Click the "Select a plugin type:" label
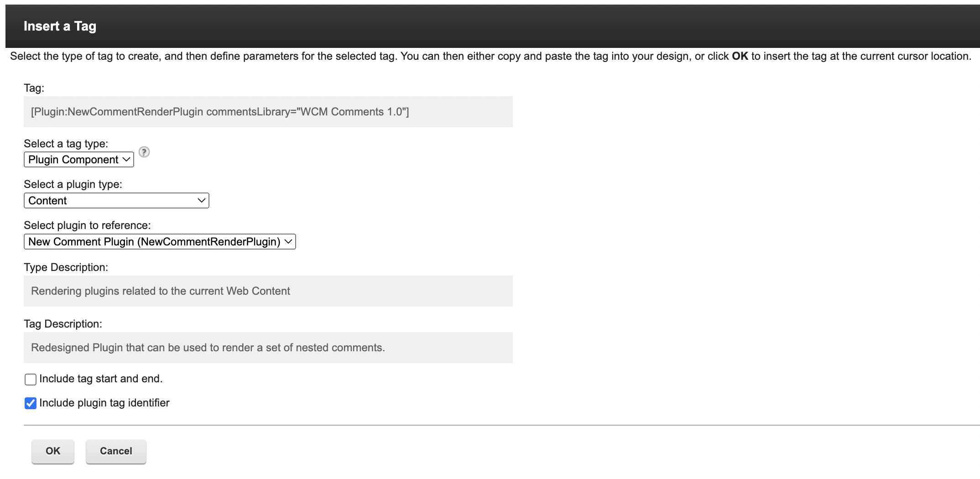This screenshot has width=980, height=479. point(73,184)
